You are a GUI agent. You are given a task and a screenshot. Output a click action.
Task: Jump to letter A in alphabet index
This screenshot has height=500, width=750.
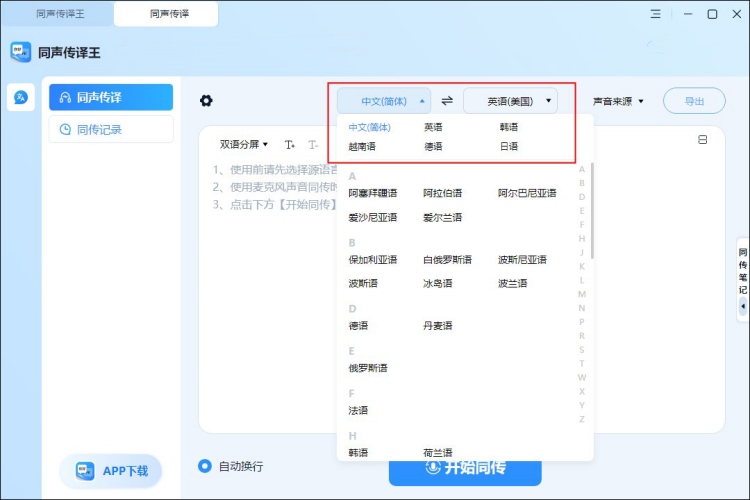pyautogui.click(x=582, y=169)
